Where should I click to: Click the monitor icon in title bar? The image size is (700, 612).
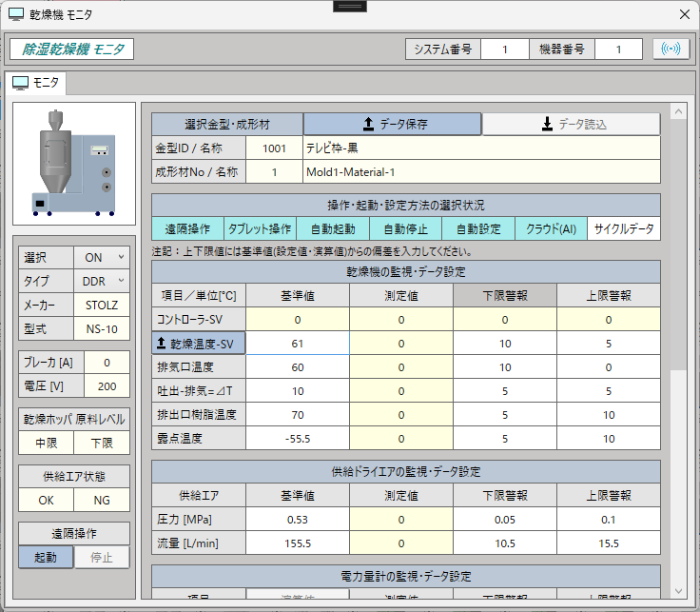tap(16, 14)
